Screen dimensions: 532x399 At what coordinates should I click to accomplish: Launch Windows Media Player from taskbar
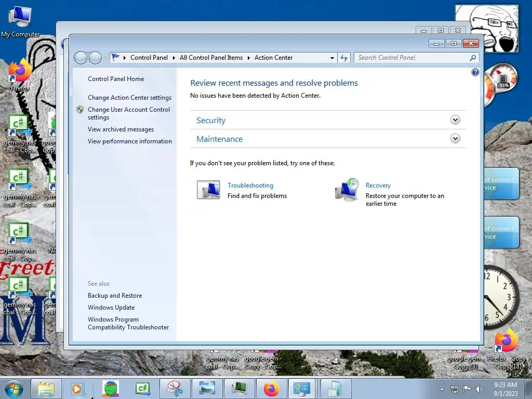[x=77, y=389]
